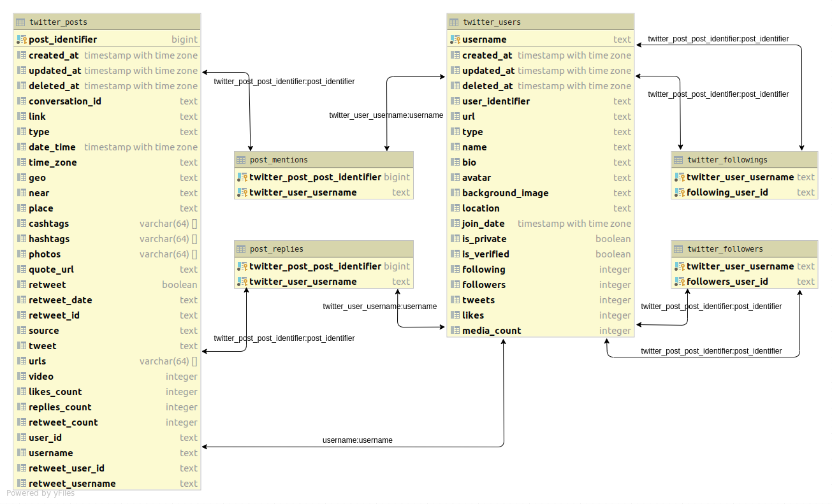The height and width of the screenshot is (504, 832).
Task: Click the column icon next to hashtags
Action: (x=22, y=239)
